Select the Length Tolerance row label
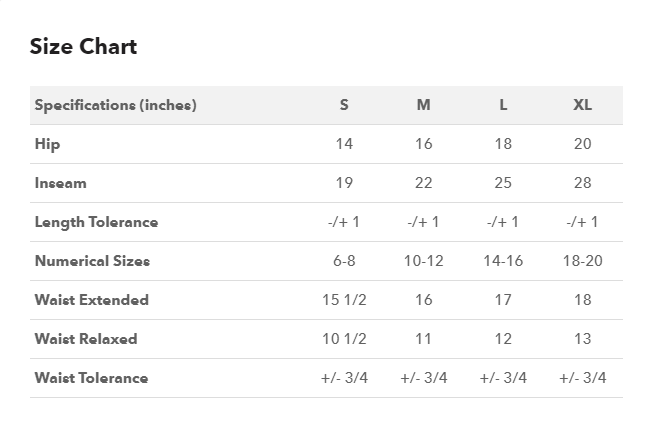The width and height of the screenshot is (648, 425). point(96,222)
